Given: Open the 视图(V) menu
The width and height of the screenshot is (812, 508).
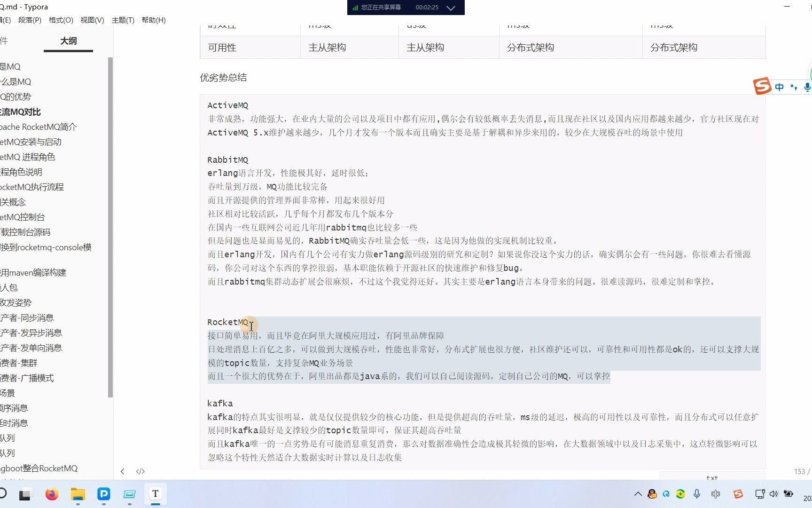Looking at the screenshot, I should (92, 20).
